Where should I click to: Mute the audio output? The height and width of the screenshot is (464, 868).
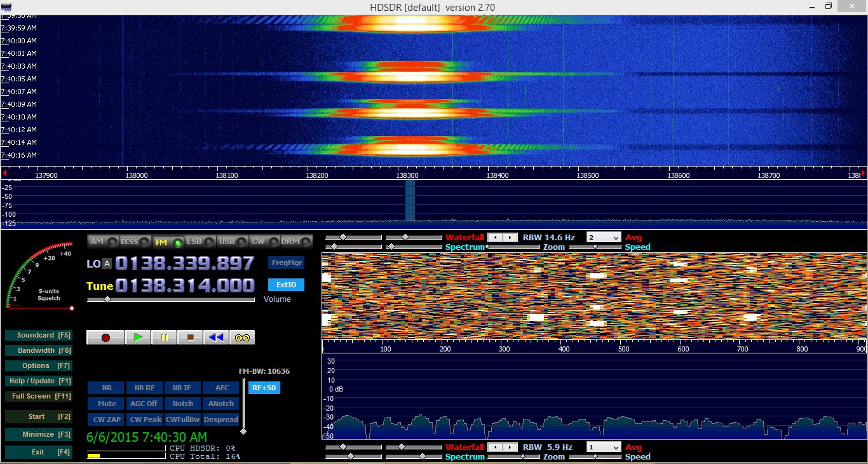[107, 404]
